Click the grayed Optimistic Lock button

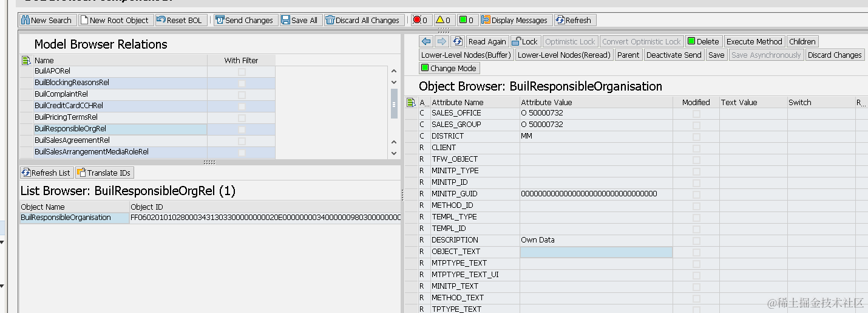pos(570,41)
